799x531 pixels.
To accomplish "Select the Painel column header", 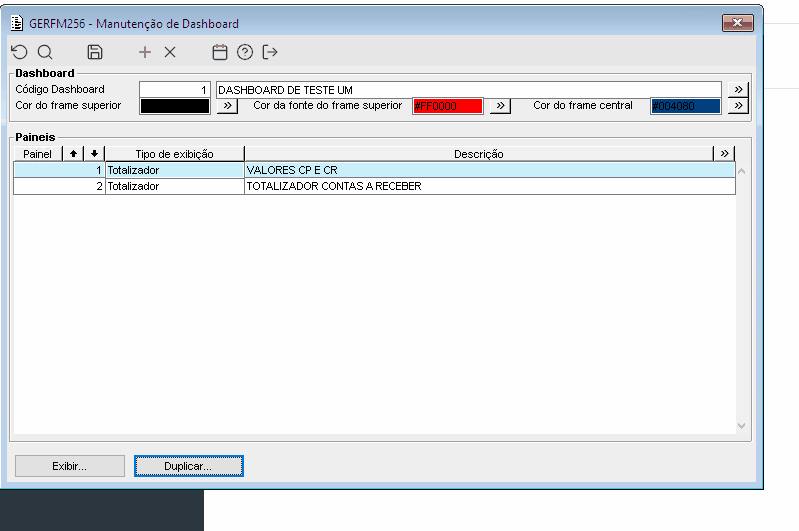I will [x=38, y=154].
